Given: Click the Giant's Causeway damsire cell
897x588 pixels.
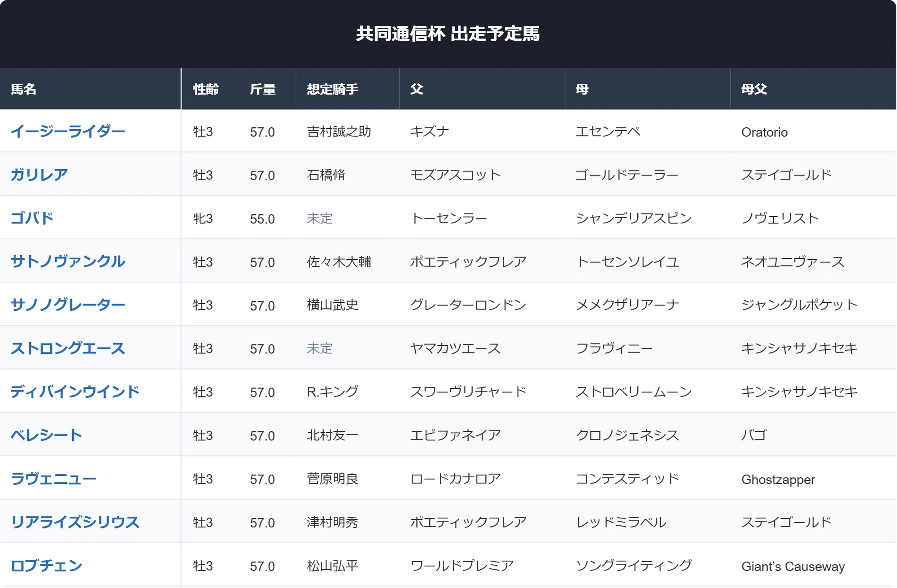Looking at the screenshot, I should coord(793,566).
